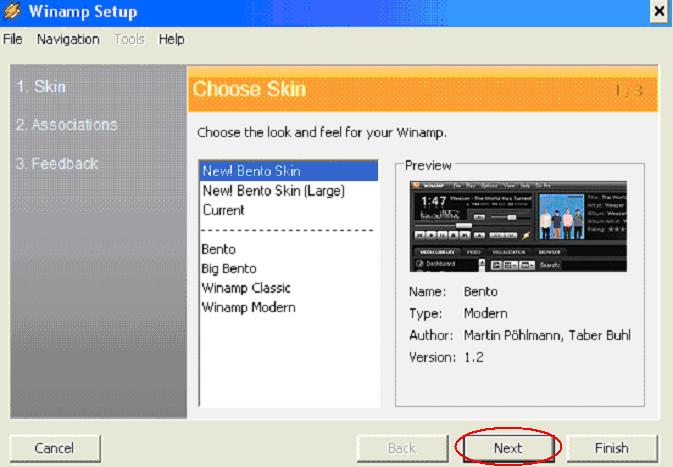This screenshot has height=467, width=673.
Task: Select the Big Bento skin
Action: pos(289,269)
